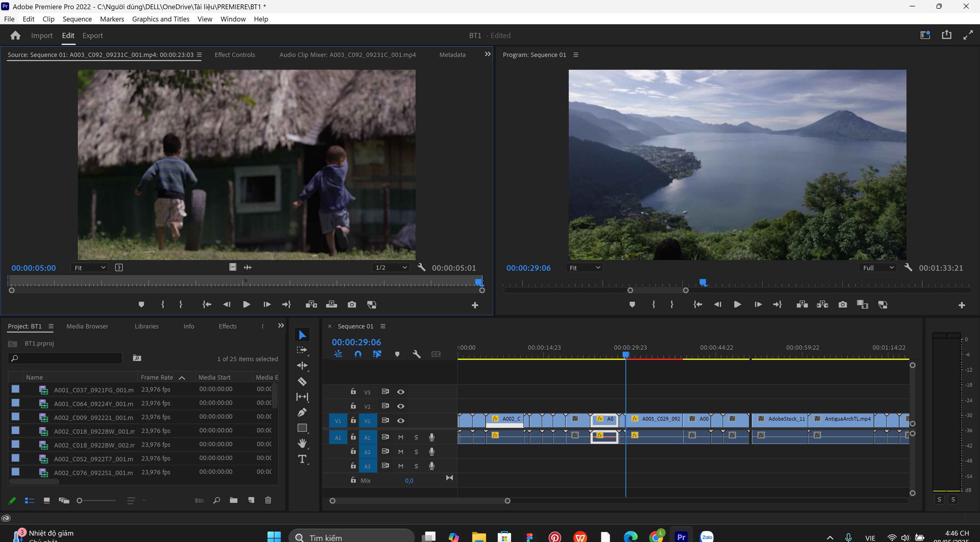
Task: Toggle Linked Selection in timeline
Action: (x=377, y=354)
